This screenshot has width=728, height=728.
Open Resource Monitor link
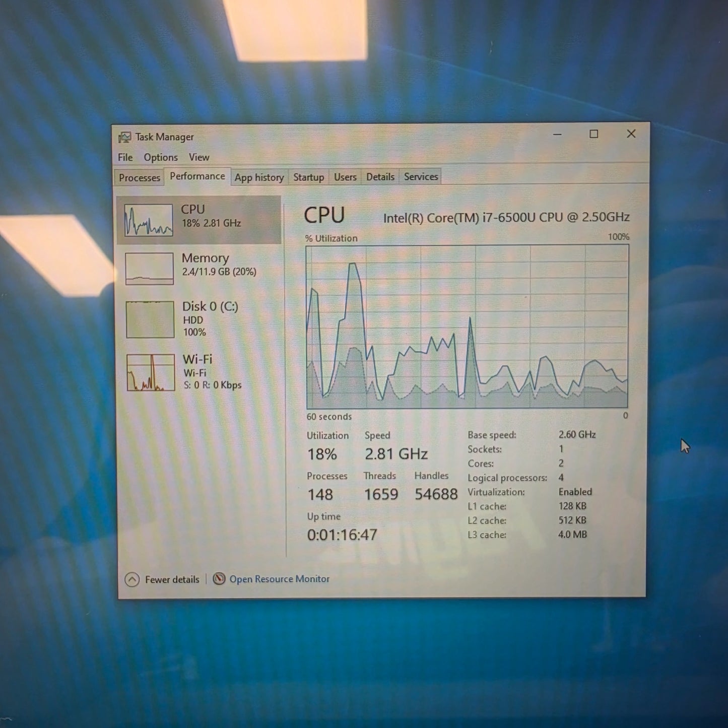coord(280,579)
